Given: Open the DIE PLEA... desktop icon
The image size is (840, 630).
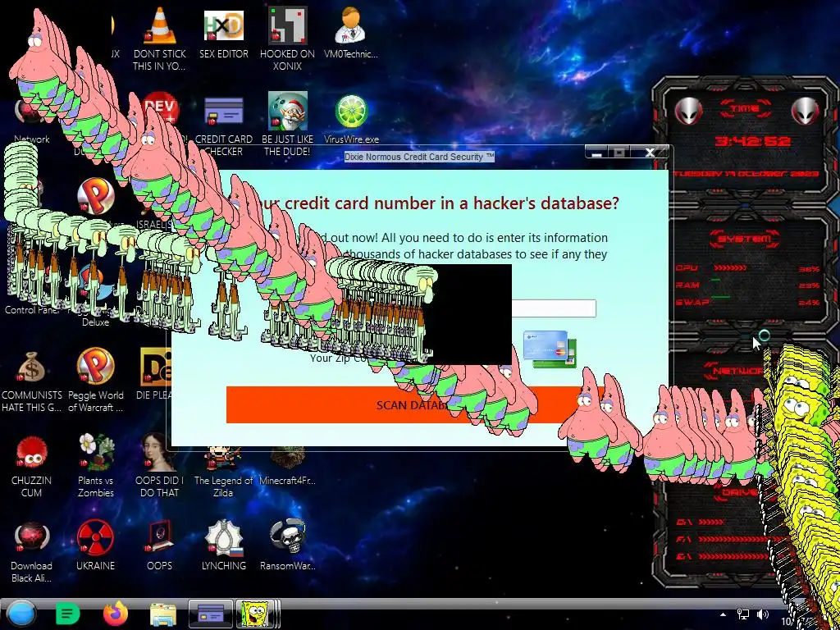Looking at the screenshot, I should (155, 367).
